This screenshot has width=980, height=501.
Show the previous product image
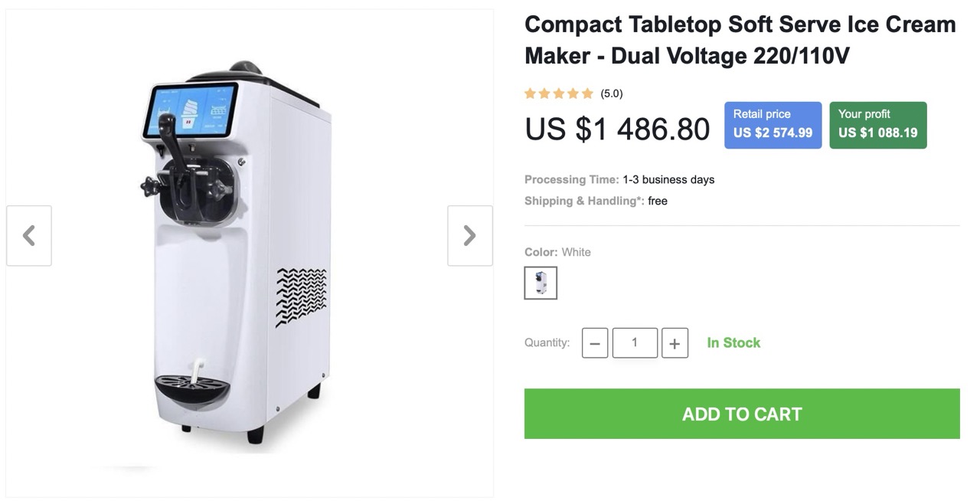pos(29,235)
